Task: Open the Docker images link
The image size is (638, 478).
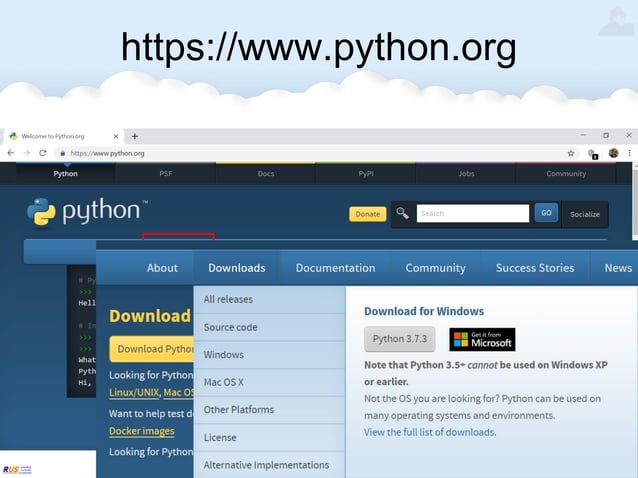Action: pos(142,431)
